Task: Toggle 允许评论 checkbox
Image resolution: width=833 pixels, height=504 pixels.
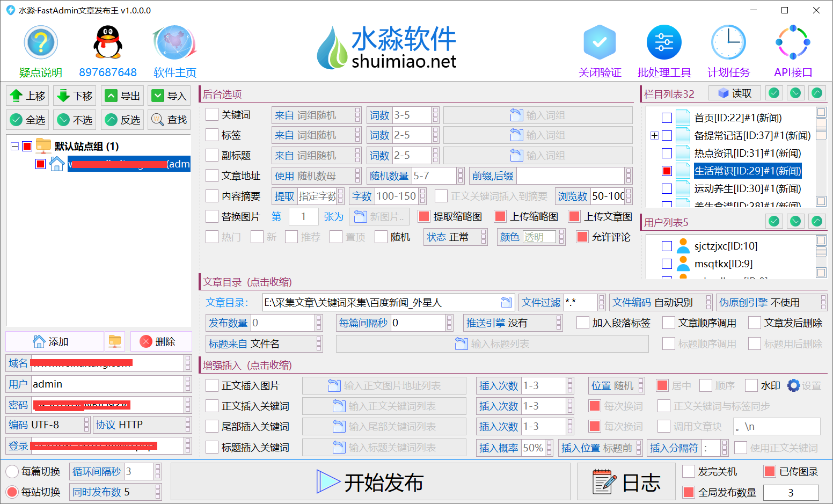Action: coord(582,237)
